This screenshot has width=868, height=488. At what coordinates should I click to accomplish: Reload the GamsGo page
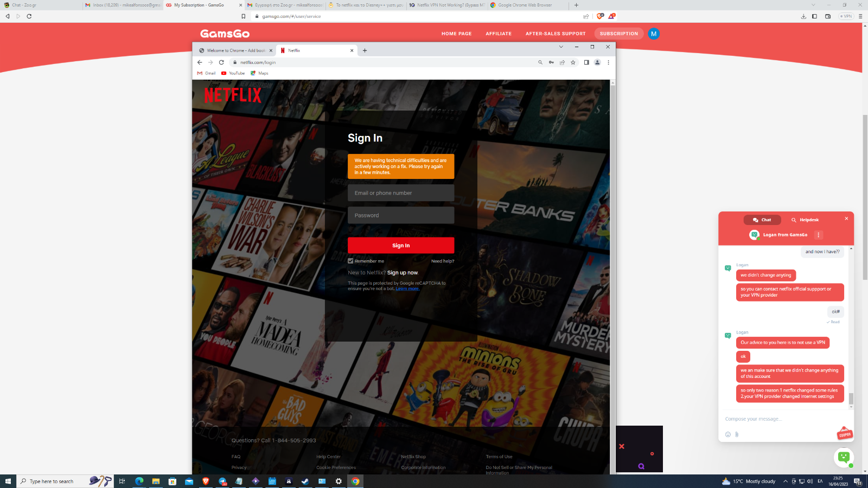[x=29, y=16]
